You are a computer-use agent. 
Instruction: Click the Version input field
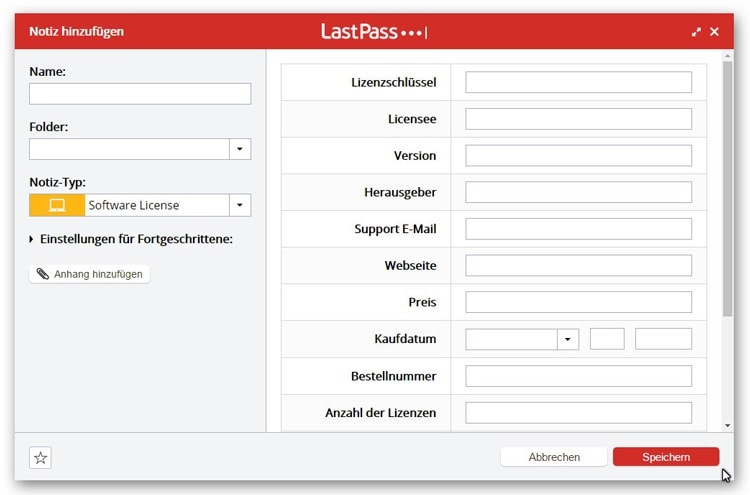578,155
